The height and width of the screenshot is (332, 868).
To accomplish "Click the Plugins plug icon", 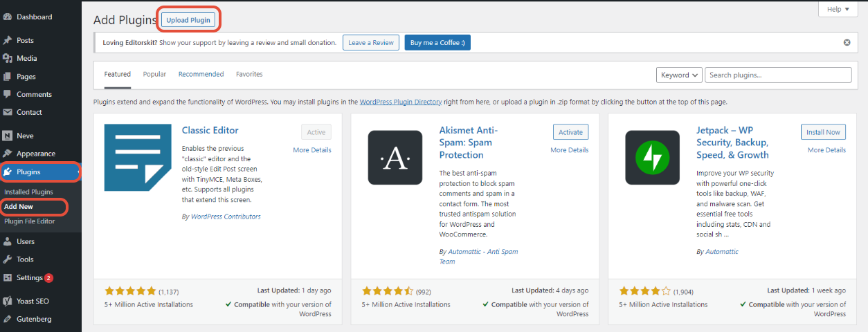I will tap(8, 172).
